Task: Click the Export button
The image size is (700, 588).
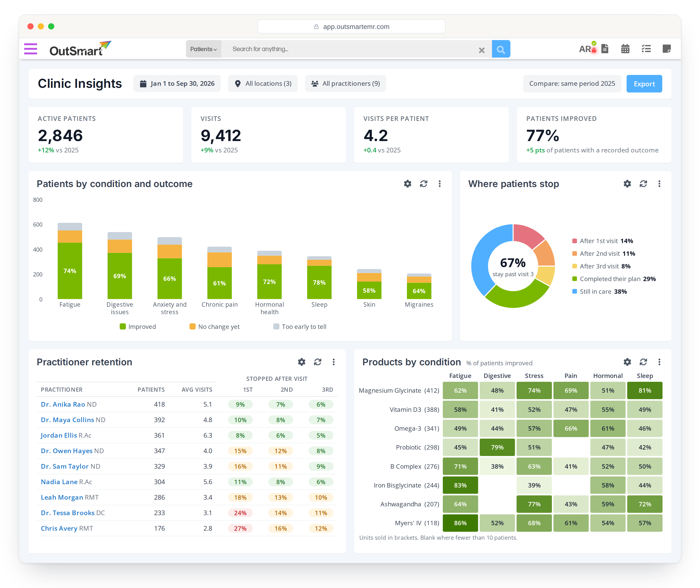Action: (x=644, y=84)
